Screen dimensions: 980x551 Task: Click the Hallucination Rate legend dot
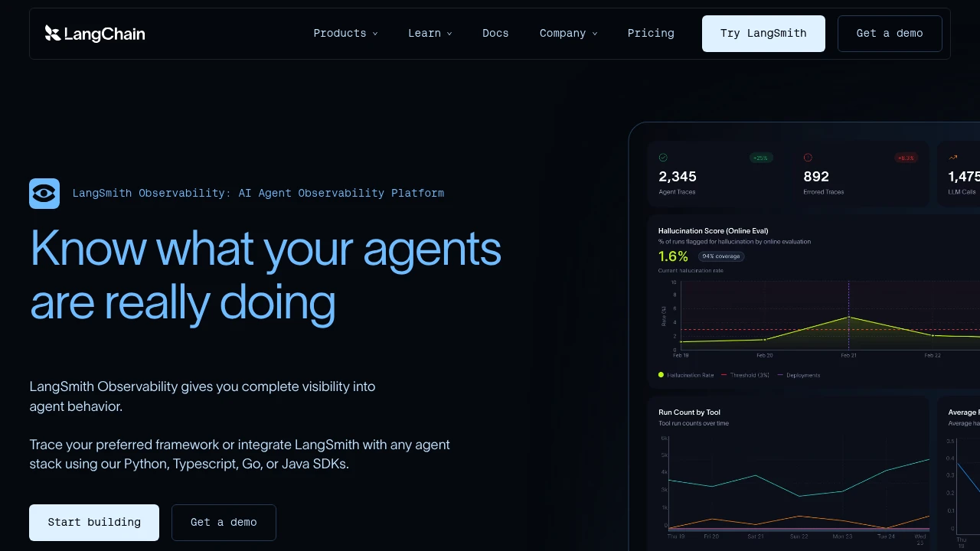pyautogui.click(x=661, y=375)
